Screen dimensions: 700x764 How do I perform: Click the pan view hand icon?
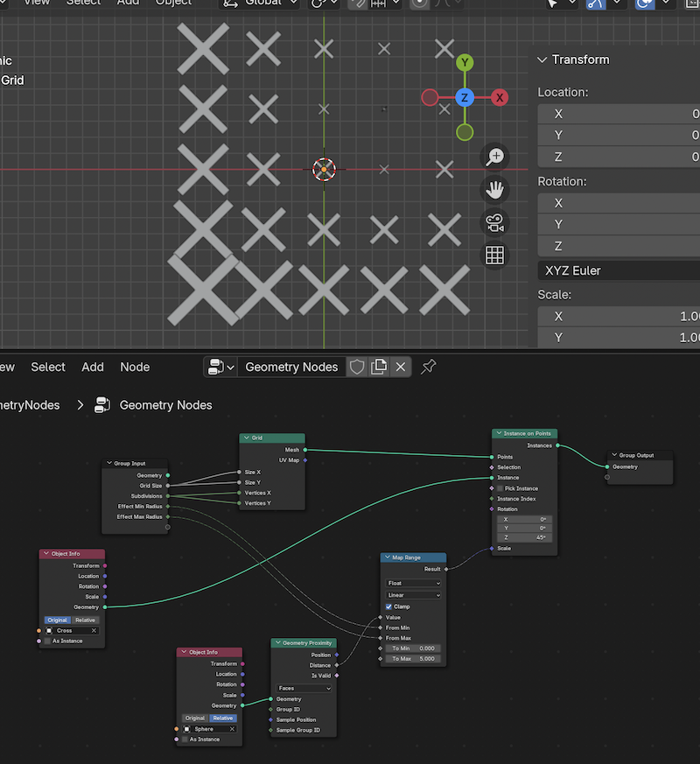point(495,189)
